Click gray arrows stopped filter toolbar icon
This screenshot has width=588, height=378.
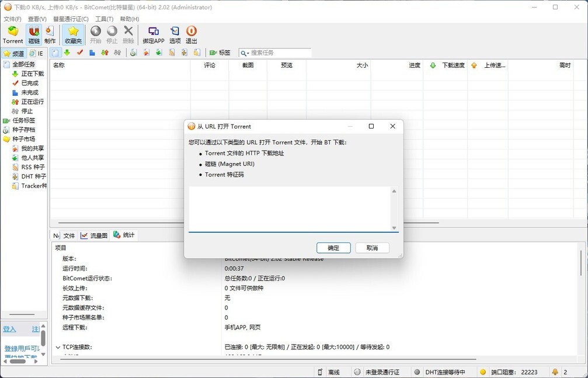pyautogui.click(x=118, y=53)
